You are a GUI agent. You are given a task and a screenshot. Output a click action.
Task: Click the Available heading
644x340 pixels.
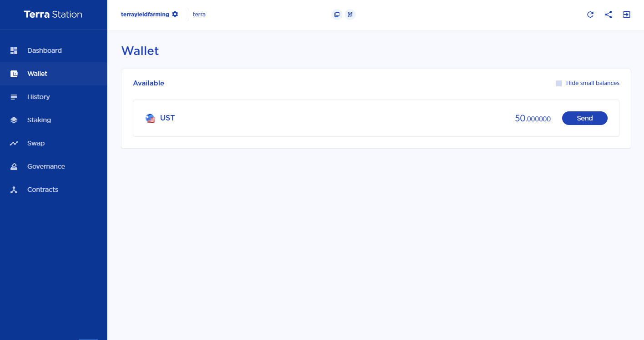[x=149, y=83]
